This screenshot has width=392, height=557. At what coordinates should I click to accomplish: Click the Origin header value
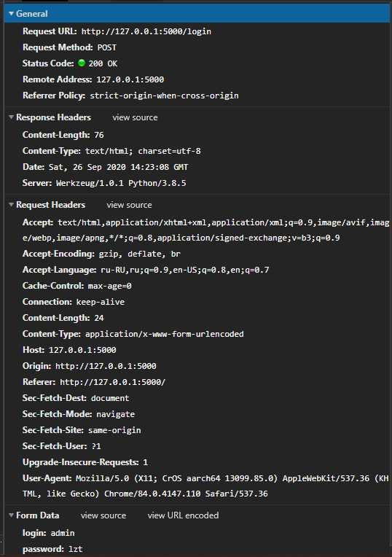click(106, 366)
